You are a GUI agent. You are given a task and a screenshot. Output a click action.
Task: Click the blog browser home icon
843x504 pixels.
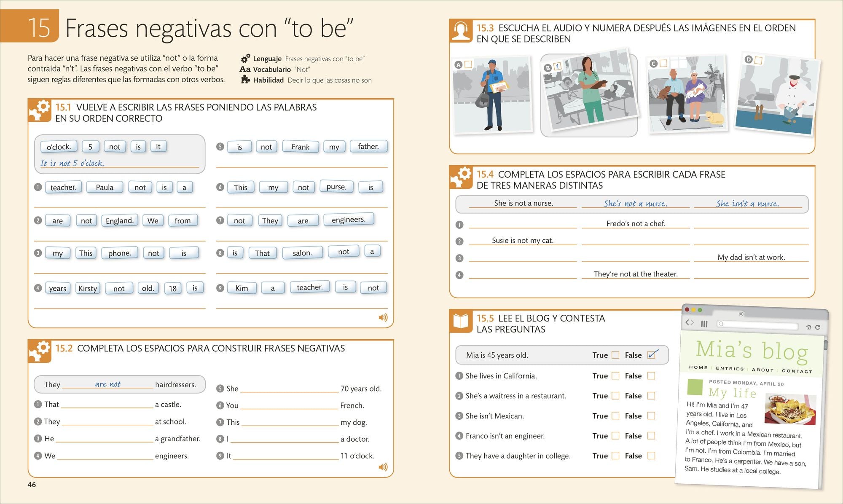tap(808, 327)
